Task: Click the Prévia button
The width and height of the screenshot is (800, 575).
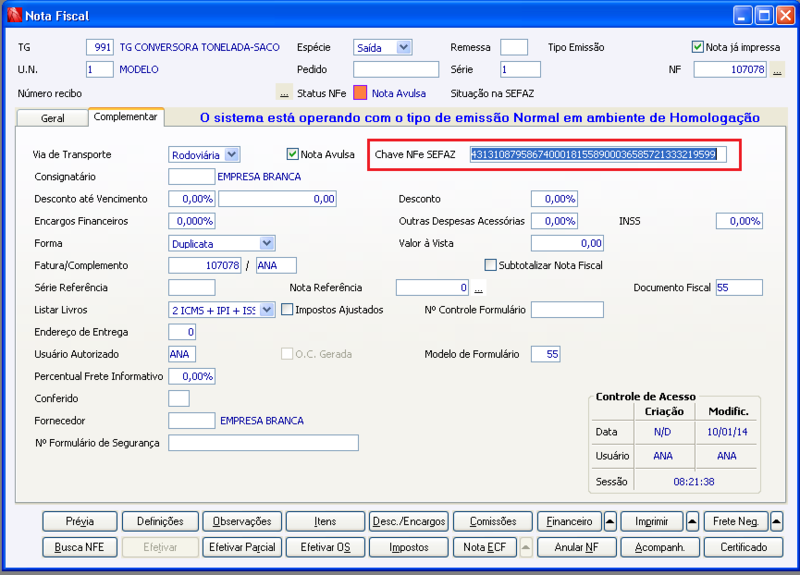Action: click(x=80, y=521)
